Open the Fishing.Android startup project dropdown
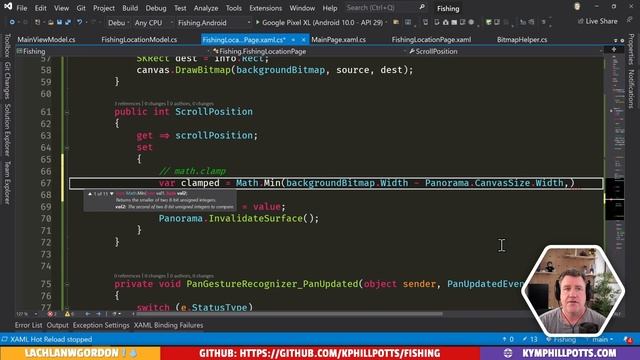Screen dimensions: 640x360 pyautogui.click(x=213, y=23)
